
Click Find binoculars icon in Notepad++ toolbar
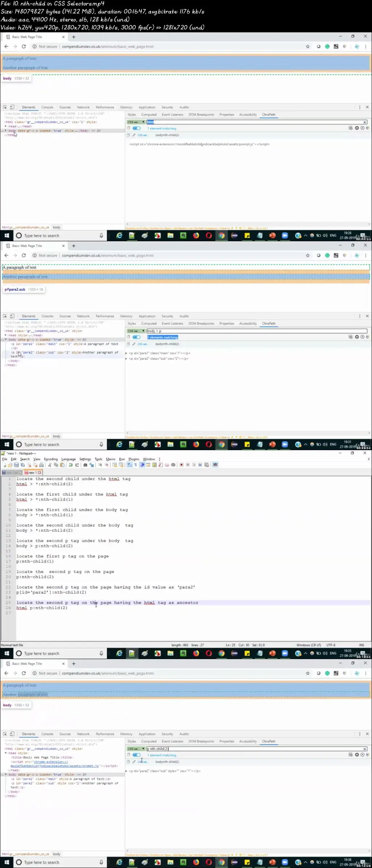pyautogui.click(x=85, y=465)
